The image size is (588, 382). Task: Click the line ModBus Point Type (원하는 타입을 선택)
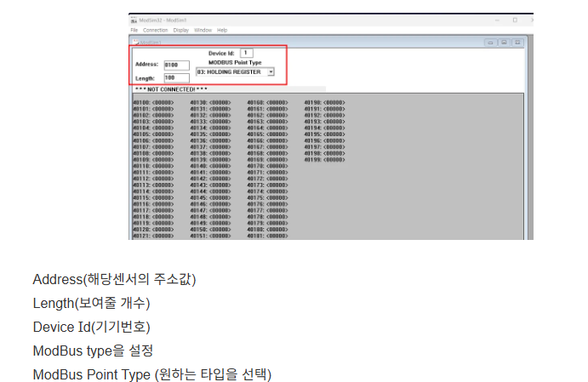[152, 374]
